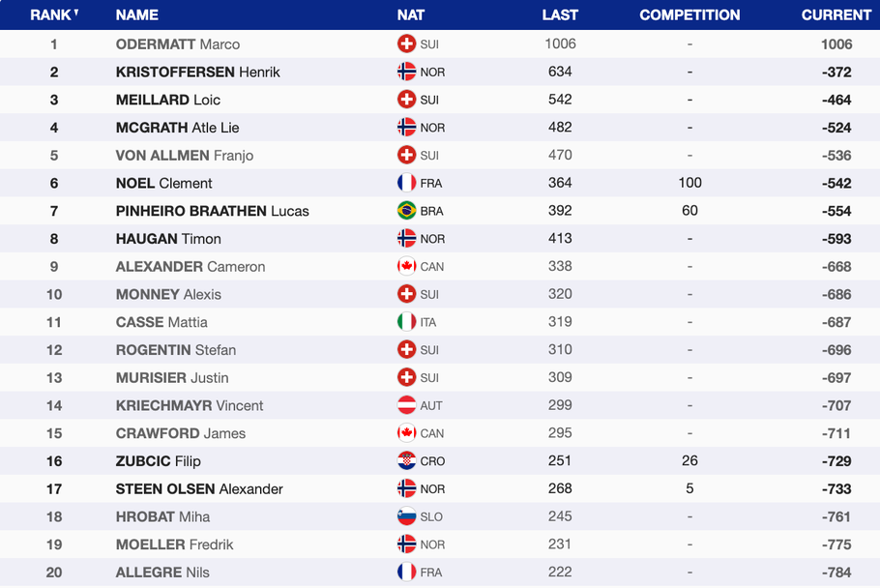The width and height of the screenshot is (880, 588).
Task: Click the Norwegian flag beside Kristoffersen
Action: (x=406, y=72)
